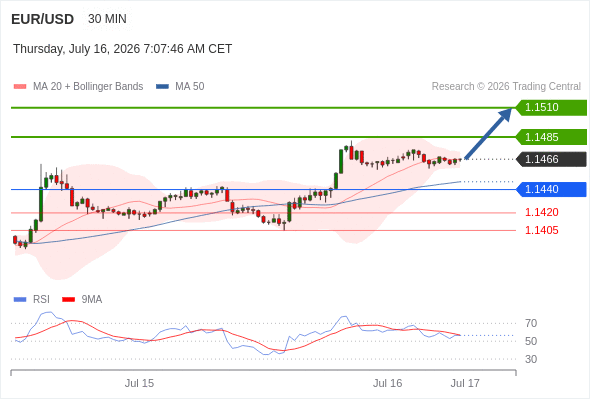Viewport: 590px width, 400px height.
Task: Click the EUR/USD pair title
Action: coord(43,19)
